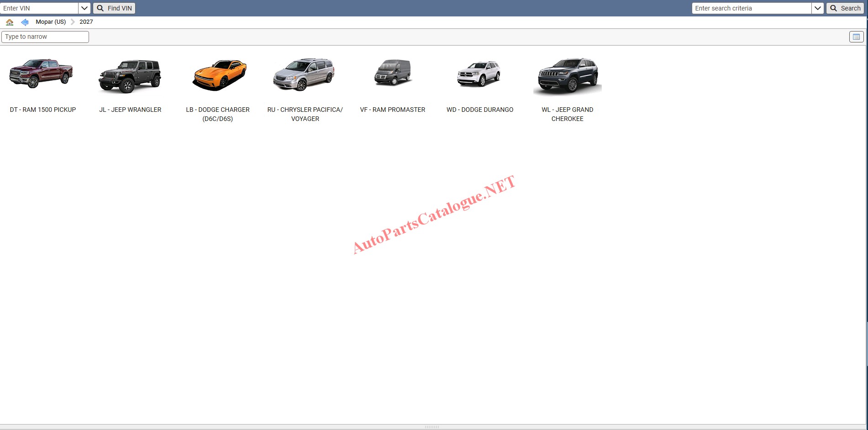This screenshot has height=430, width=868.
Task: Click the Search button
Action: pyautogui.click(x=845, y=8)
